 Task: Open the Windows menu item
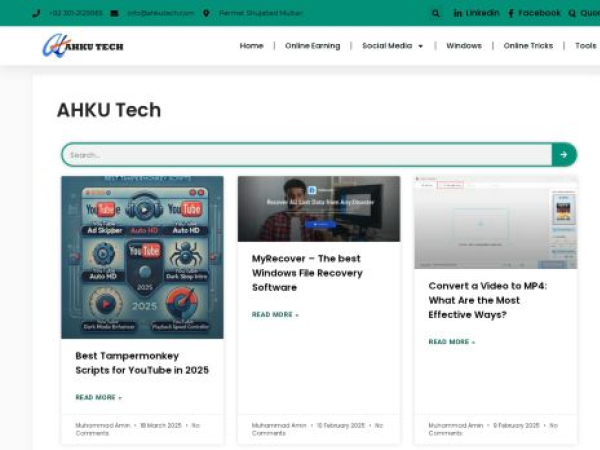pos(464,46)
